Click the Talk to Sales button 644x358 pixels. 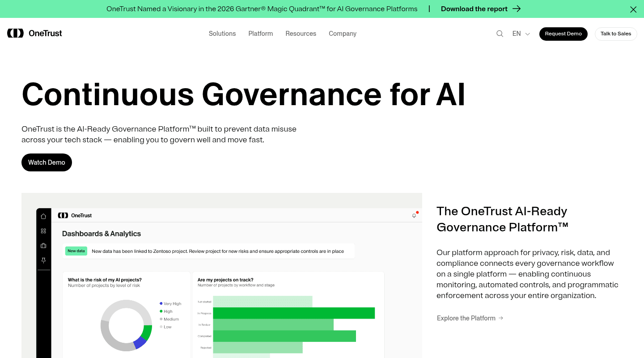[x=616, y=34]
